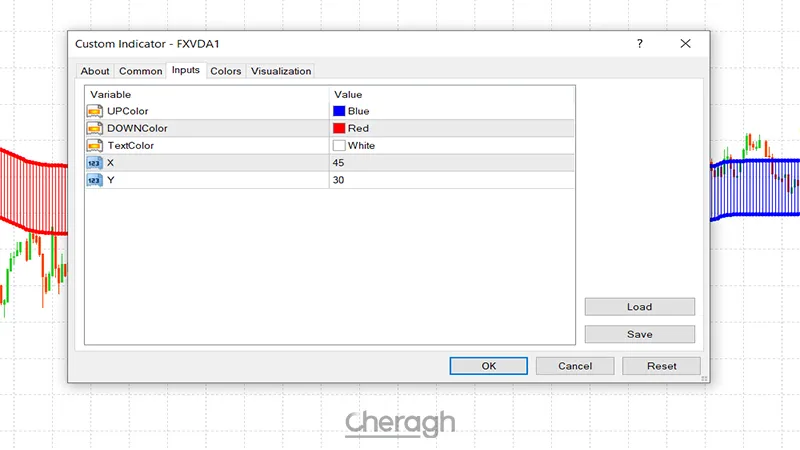Open the Common tab

(140, 71)
